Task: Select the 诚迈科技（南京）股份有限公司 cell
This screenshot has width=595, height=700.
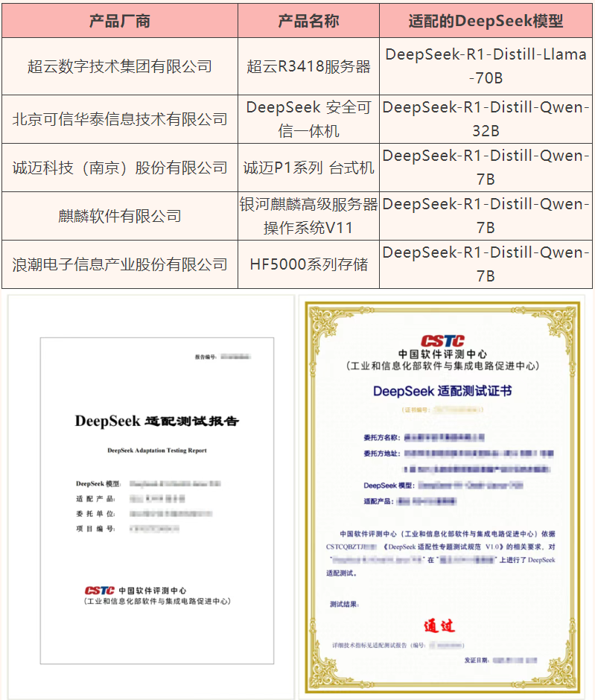Action: click(x=120, y=168)
